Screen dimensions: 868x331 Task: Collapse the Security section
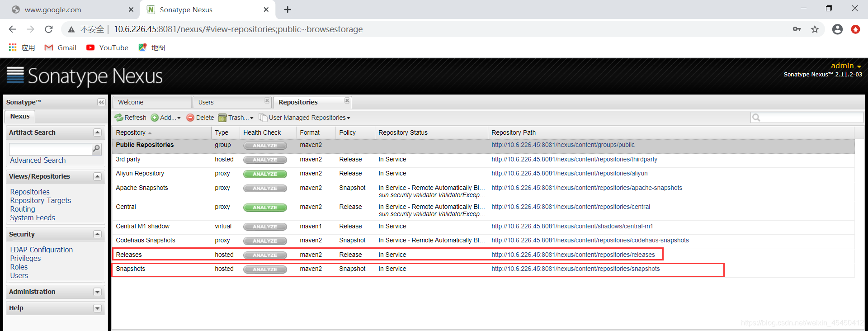[97, 234]
